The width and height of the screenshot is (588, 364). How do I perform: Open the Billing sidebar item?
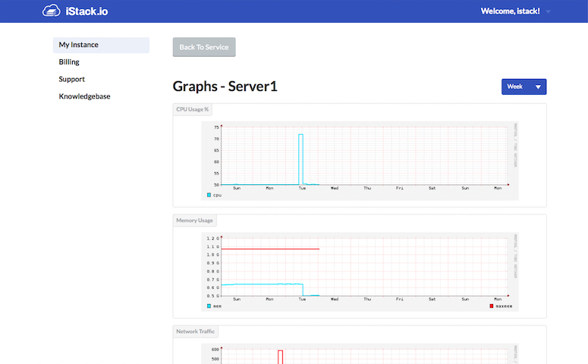(69, 62)
